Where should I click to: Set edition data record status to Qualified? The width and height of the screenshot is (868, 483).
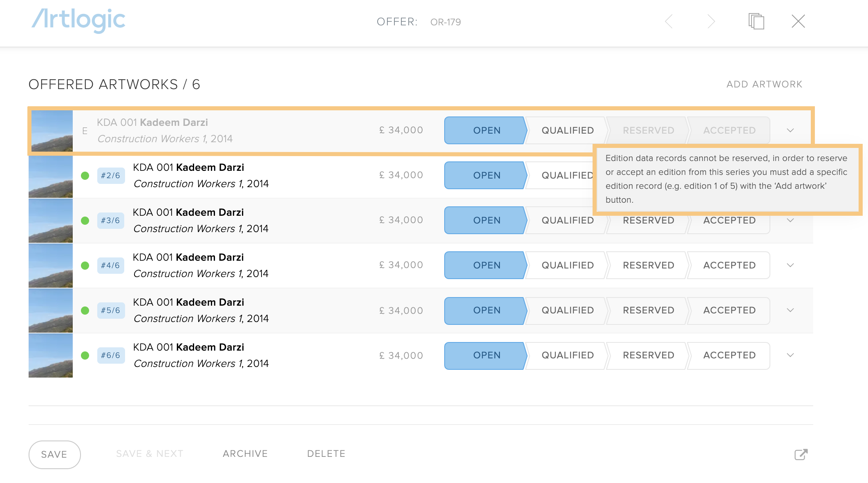click(567, 130)
